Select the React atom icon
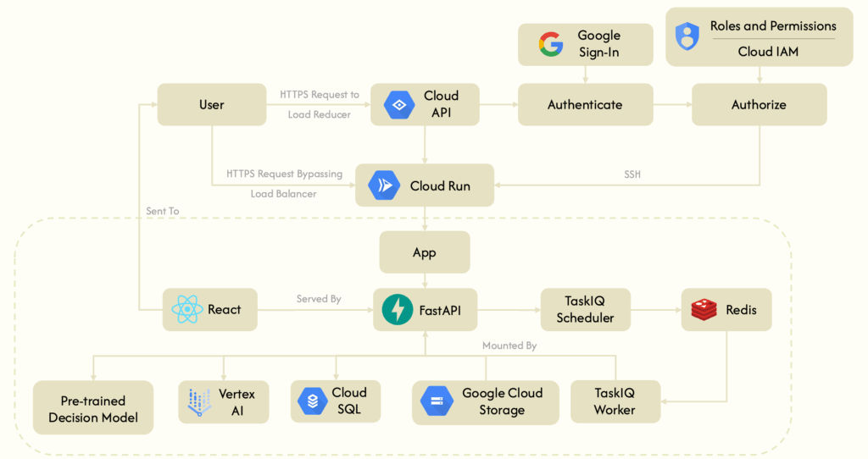This screenshot has height=459, width=868. [x=186, y=310]
